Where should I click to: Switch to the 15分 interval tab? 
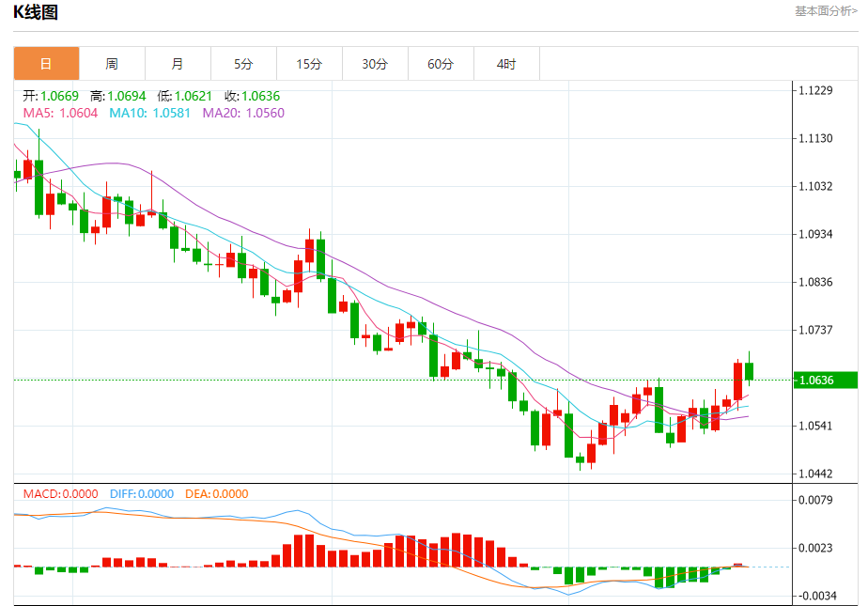tap(309, 64)
